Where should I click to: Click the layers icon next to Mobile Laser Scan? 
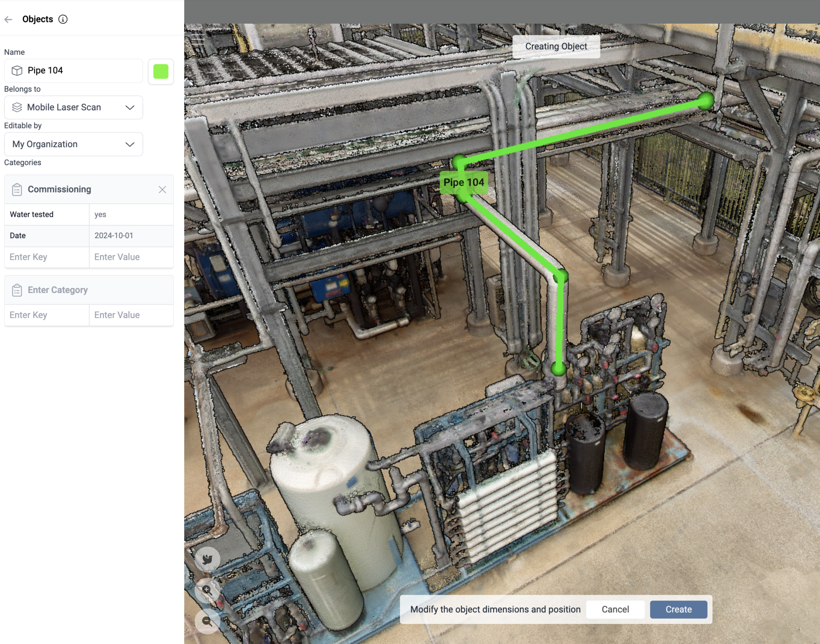pyautogui.click(x=17, y=107)
